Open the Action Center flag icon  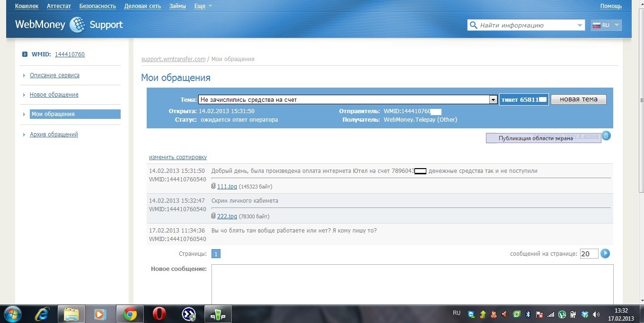coord(539,314)
